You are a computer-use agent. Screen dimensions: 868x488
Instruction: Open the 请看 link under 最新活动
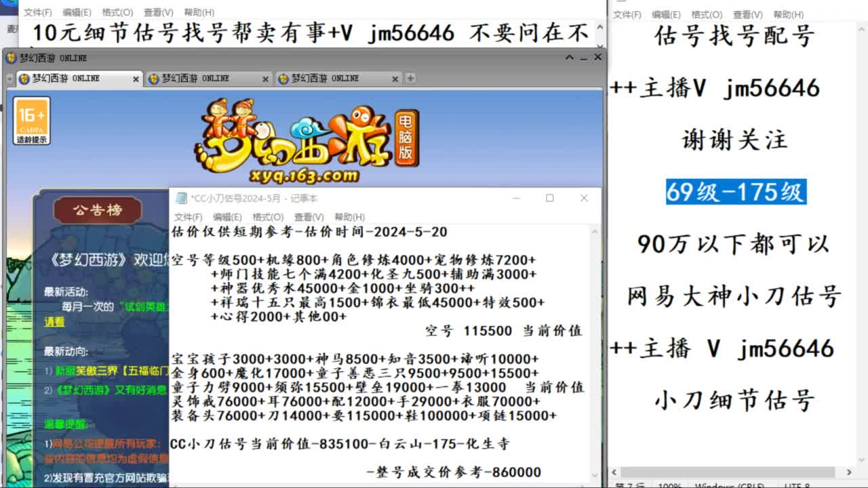54,322
